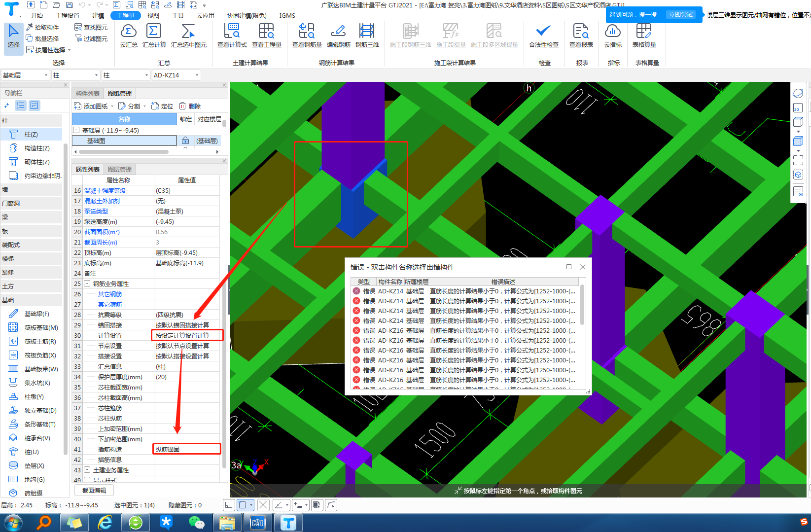
Task: Click the CAD app in the taskbar
Action: [258, 522]
